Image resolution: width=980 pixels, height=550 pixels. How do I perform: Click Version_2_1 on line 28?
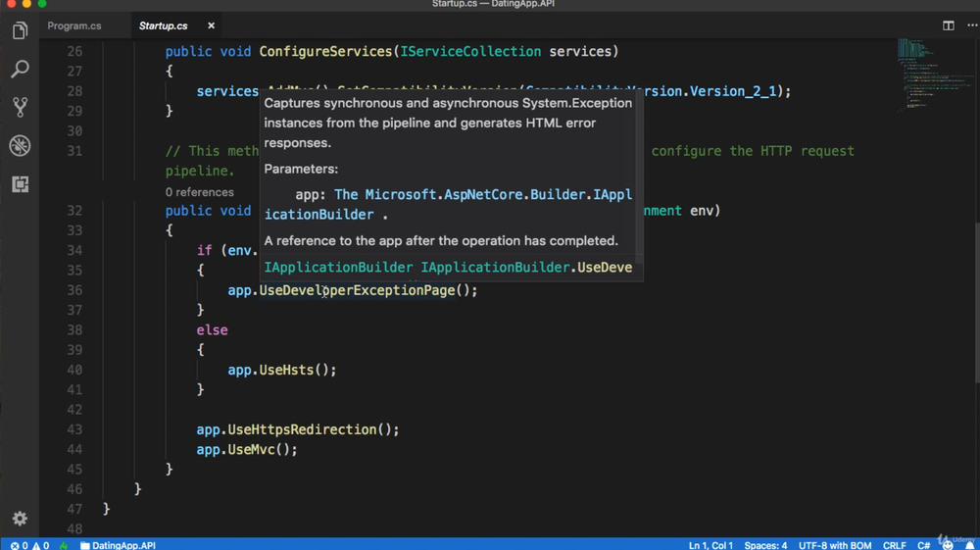pyautogui.click(x=732, y=91)
